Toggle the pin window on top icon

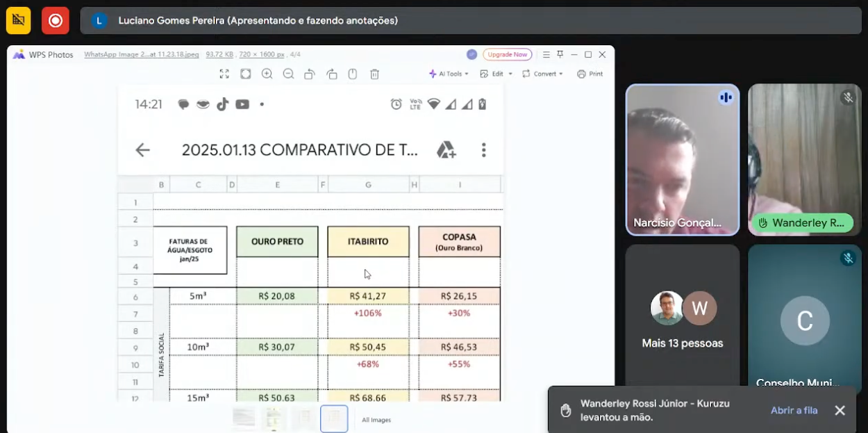pyautogui.click(x=560, y=54)
